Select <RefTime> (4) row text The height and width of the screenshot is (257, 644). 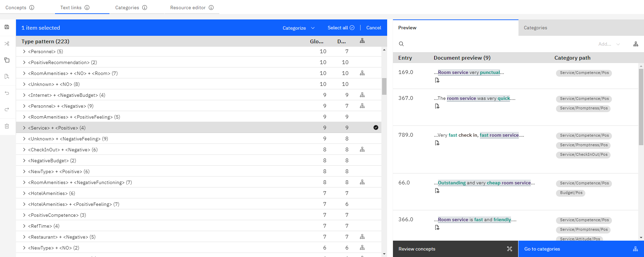(44, 226)
